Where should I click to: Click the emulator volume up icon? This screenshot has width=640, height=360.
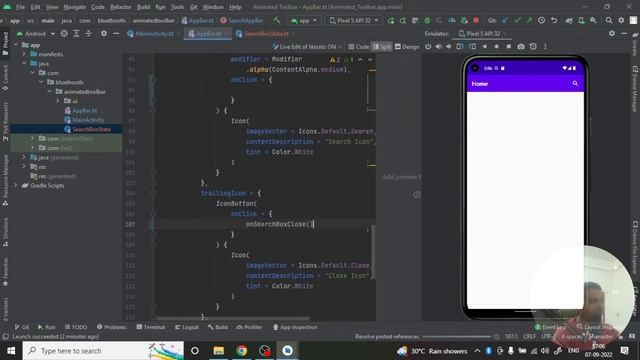click(438, 47)
